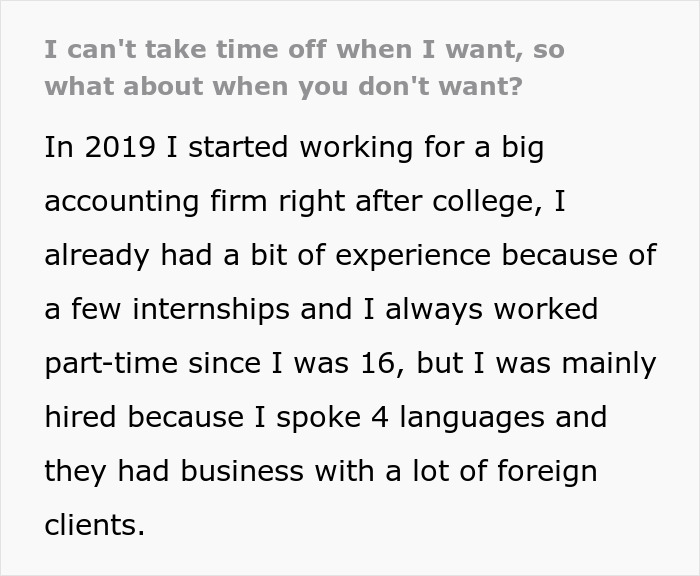This screenshot has height=576, width=700.
Task: Click the word "hired" starting a line
Action: point(78,417)
